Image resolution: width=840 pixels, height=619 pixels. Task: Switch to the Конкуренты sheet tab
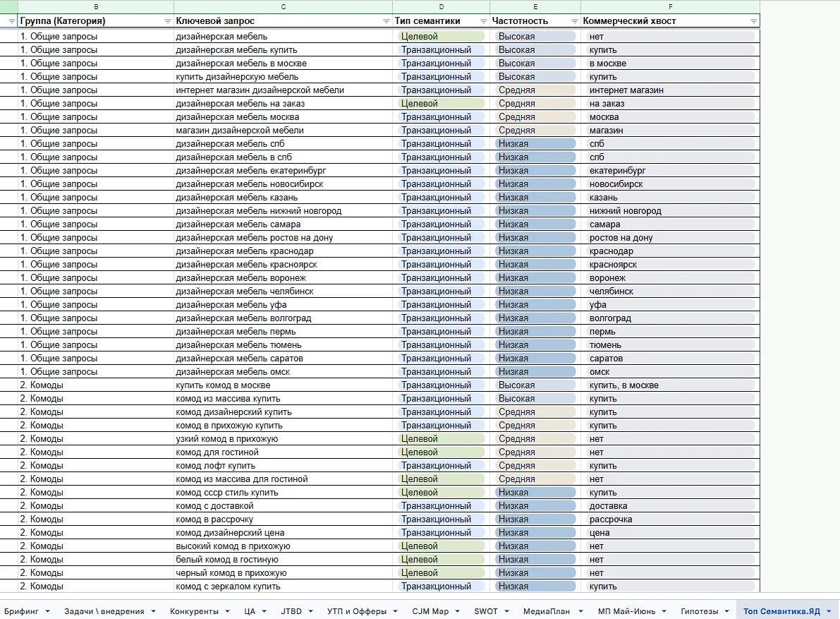click(x=194, y=611)
